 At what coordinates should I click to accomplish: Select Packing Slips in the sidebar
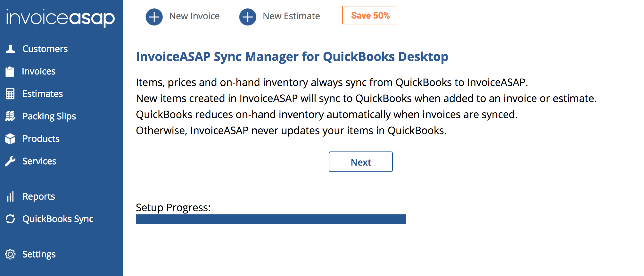[x=49, y=116]
